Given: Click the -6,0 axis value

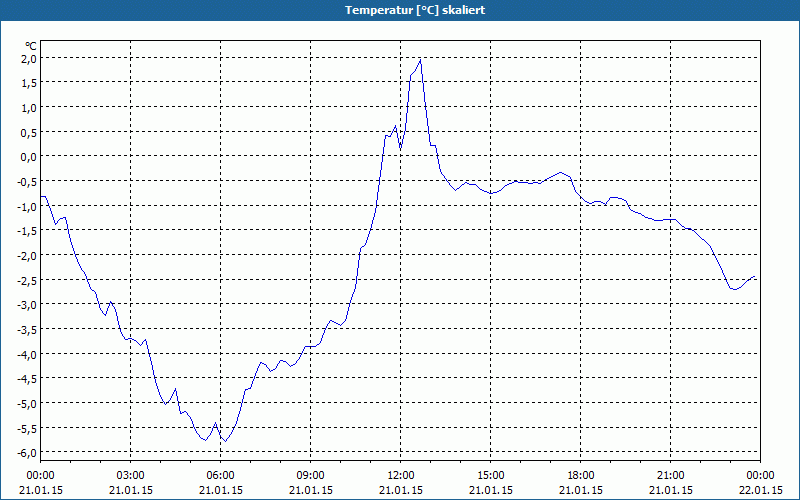Looking at the screenshot, I should [x=28, y=453].
